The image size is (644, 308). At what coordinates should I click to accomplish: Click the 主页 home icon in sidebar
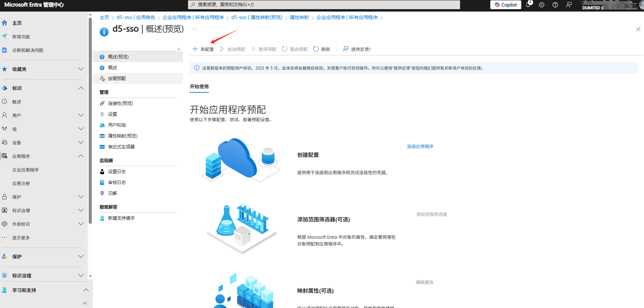pos(4,23)
